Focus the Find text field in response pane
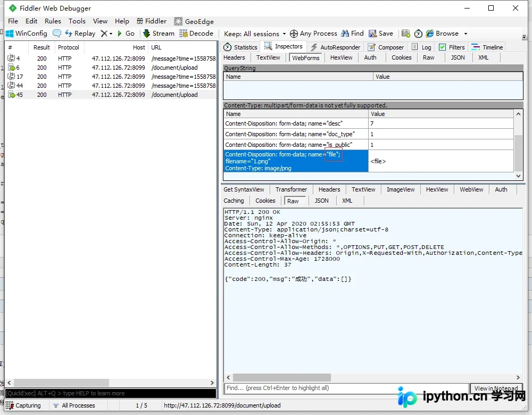The height and width of the screenshot is (415, 532). (346, 388)
